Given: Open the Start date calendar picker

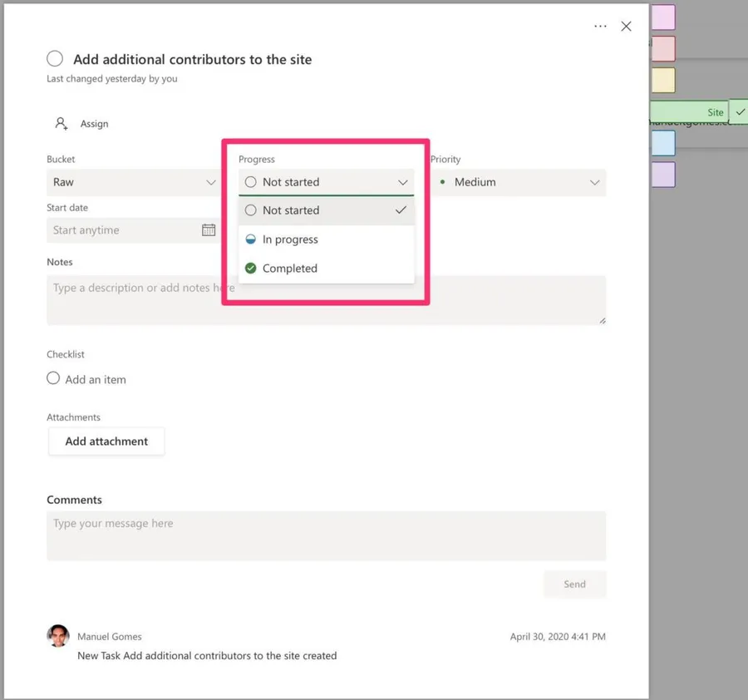Looking at the screenshot, I should (209, 230).
